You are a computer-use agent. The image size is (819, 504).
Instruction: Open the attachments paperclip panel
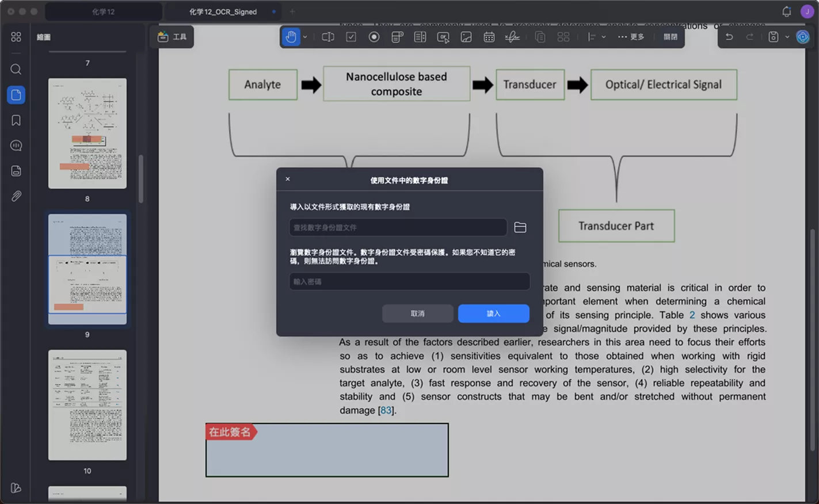[x=16, y=196]
